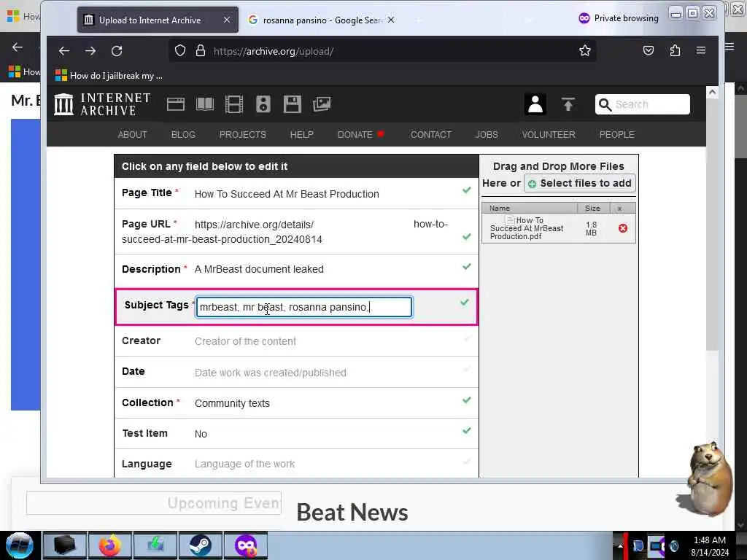Open the Firefox hamburger menu
The image size is (747, 560).
[x=701, y=50]
